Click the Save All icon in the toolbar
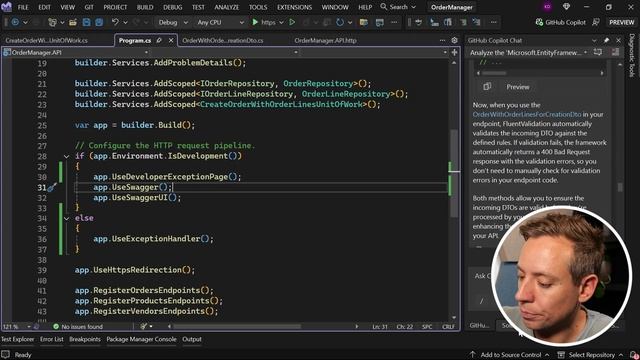Image resolution: width=640 pixels, height=360 pixels. coord(99,22)
